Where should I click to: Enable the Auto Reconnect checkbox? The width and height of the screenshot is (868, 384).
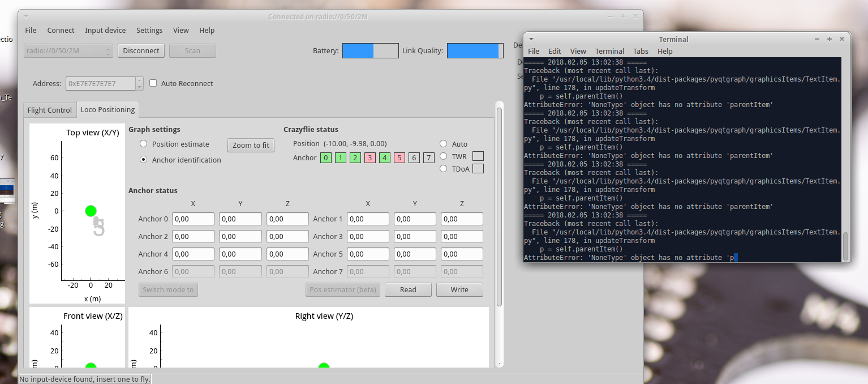click(x=153, y=83)
